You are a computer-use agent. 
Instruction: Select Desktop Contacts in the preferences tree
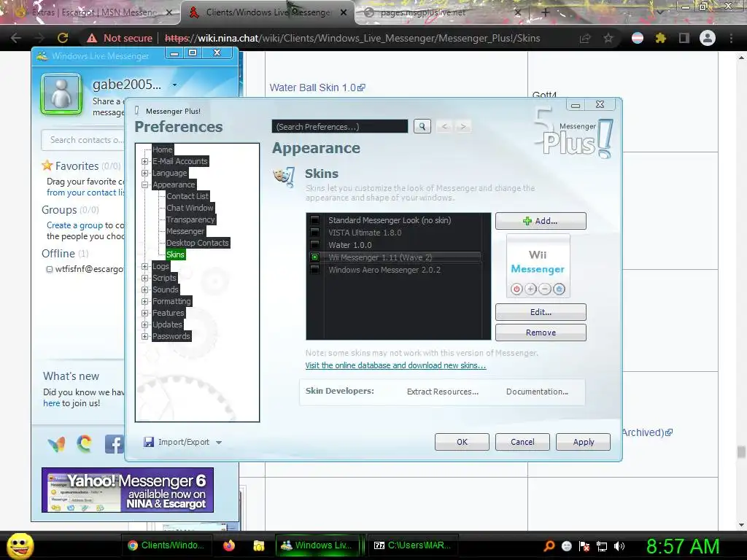pyautogui.click(x=197, y=243)
